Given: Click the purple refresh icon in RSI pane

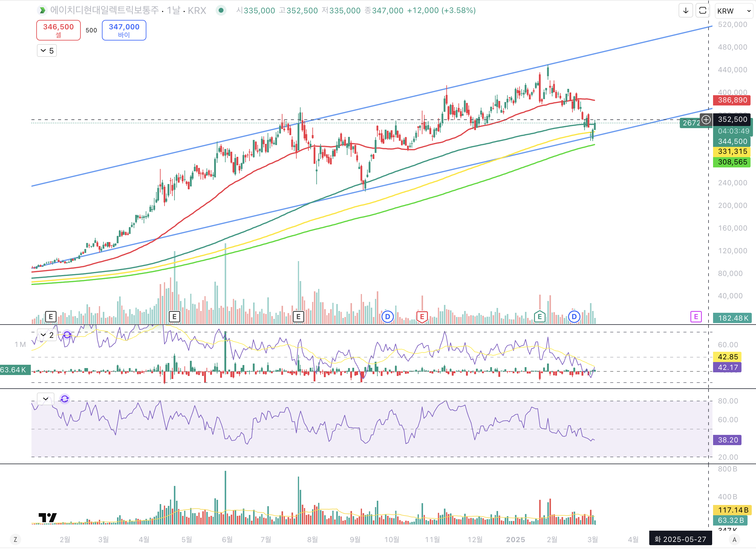Looking at the screenshot, I should point(65,399).
